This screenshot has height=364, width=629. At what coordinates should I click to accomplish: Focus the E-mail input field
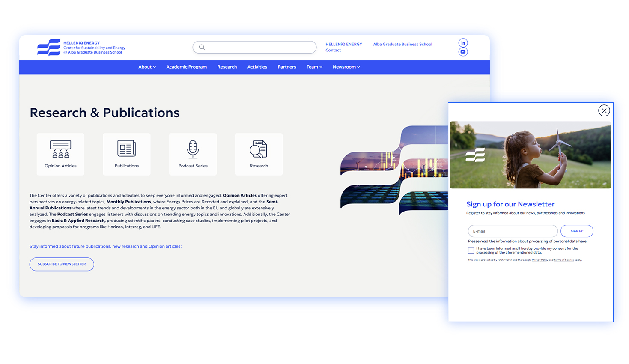513,231
